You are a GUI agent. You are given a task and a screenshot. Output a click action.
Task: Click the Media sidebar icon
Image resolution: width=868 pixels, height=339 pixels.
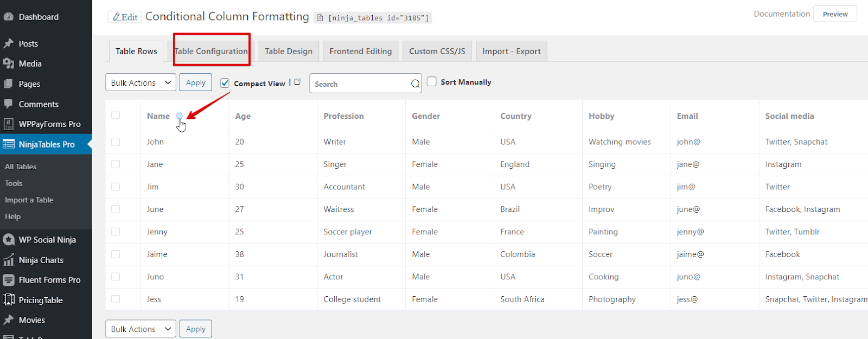(x=8, y=63)
